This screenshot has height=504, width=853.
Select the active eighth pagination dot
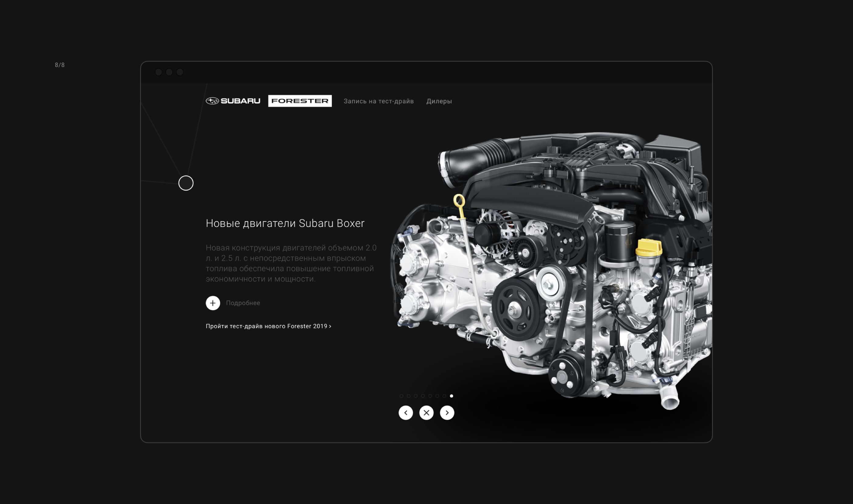pos(451,396)
